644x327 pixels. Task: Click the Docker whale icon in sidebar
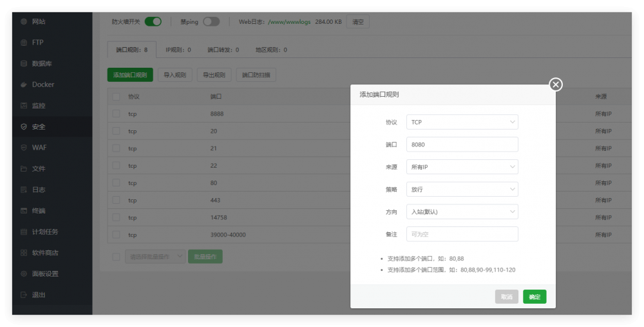click(x=24, y=84)
